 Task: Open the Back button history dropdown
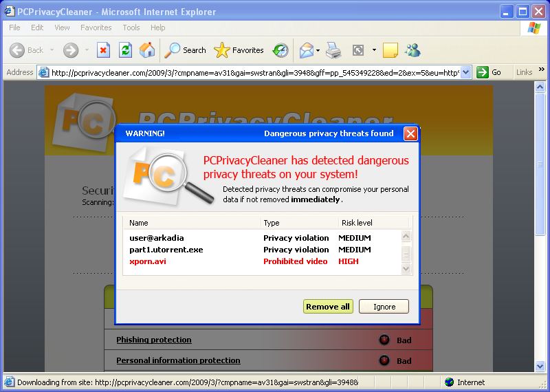[x=52, y=50]
